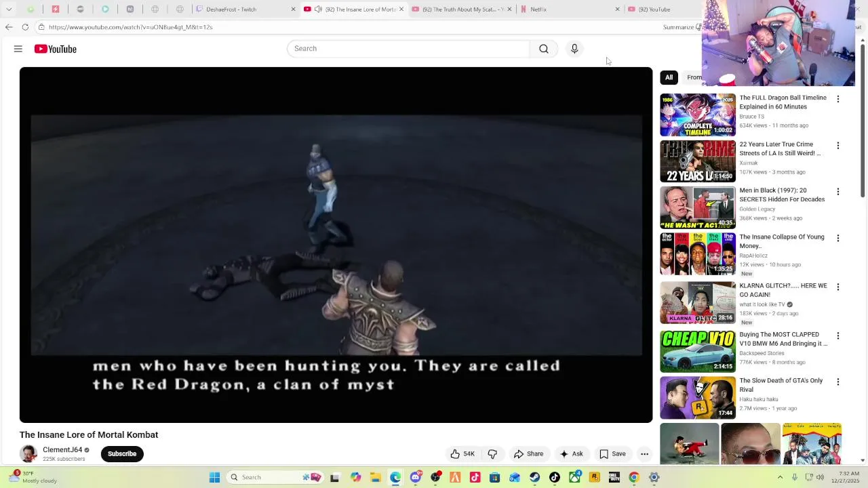Image resolution: width=868 pixels, height=488 pixels.
Task: Open the ClementJ64 channel name link
Action: point(62,450)
